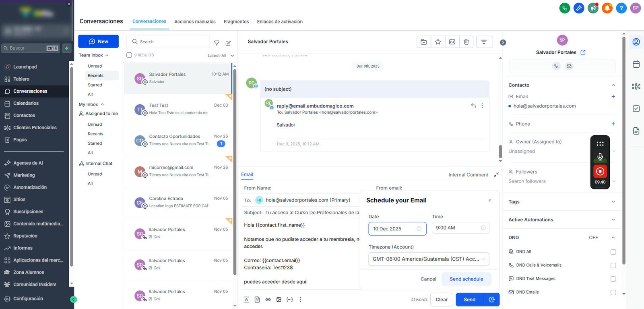Open the Fragmentos tab
Screen dimensions: 644x309
pos(236,22)
